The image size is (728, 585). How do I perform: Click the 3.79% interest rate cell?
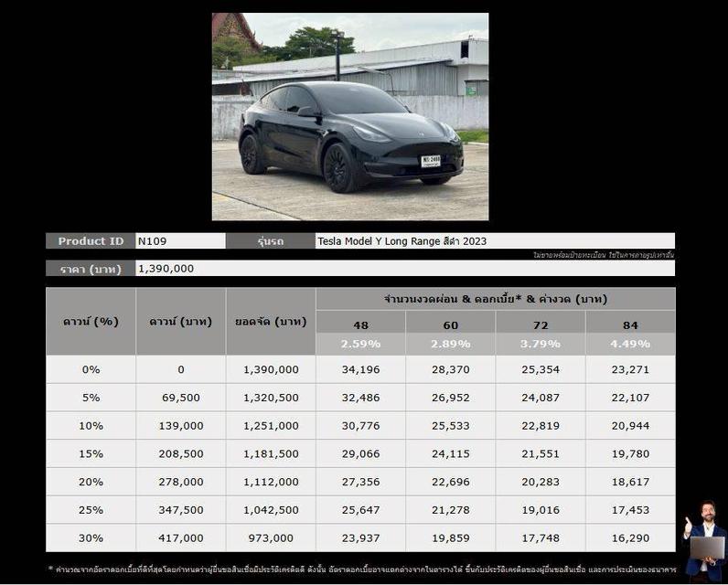(541, 344)
